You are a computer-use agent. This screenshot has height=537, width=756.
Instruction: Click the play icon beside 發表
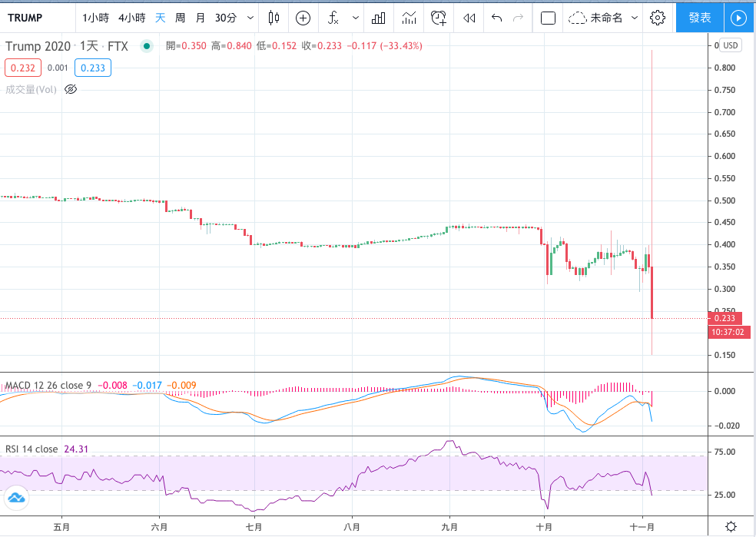738,18
